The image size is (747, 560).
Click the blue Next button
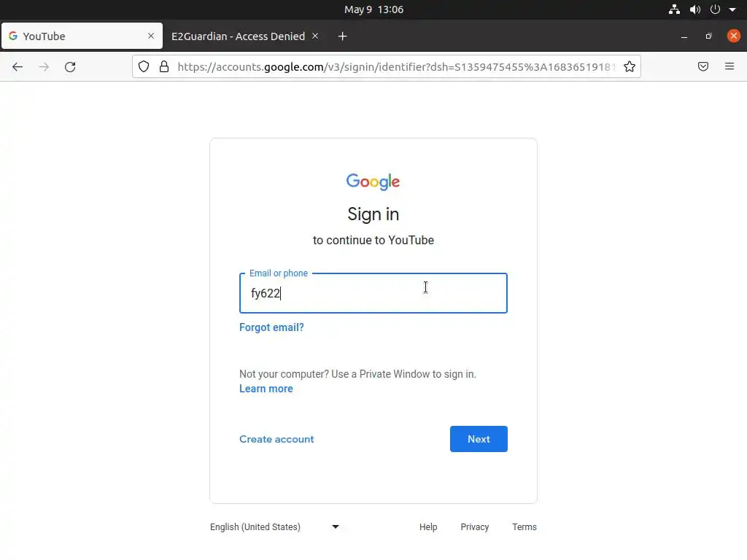[479, 439]
